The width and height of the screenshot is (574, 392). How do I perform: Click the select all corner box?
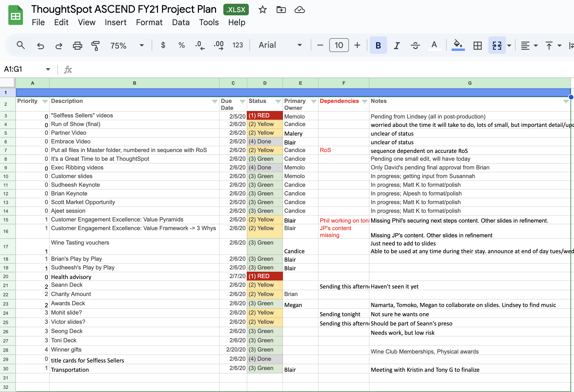point(7,83)
